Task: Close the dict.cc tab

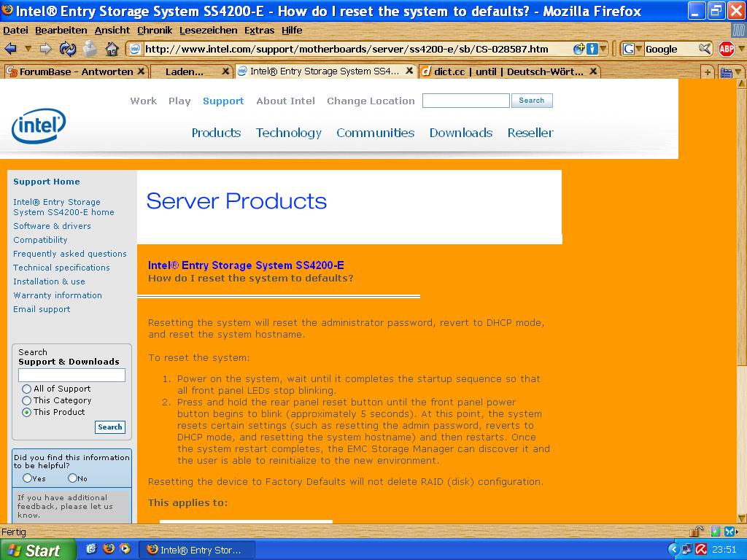Action: [593, 71]
